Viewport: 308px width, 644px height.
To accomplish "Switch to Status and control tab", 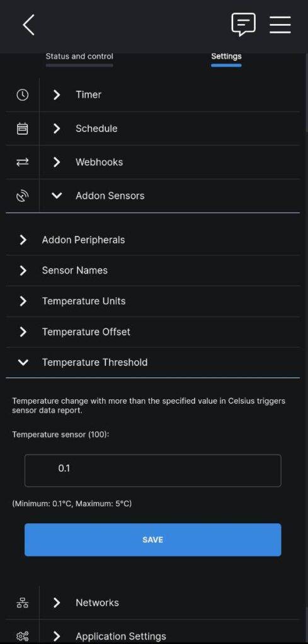I will click(x=79, y=56).
